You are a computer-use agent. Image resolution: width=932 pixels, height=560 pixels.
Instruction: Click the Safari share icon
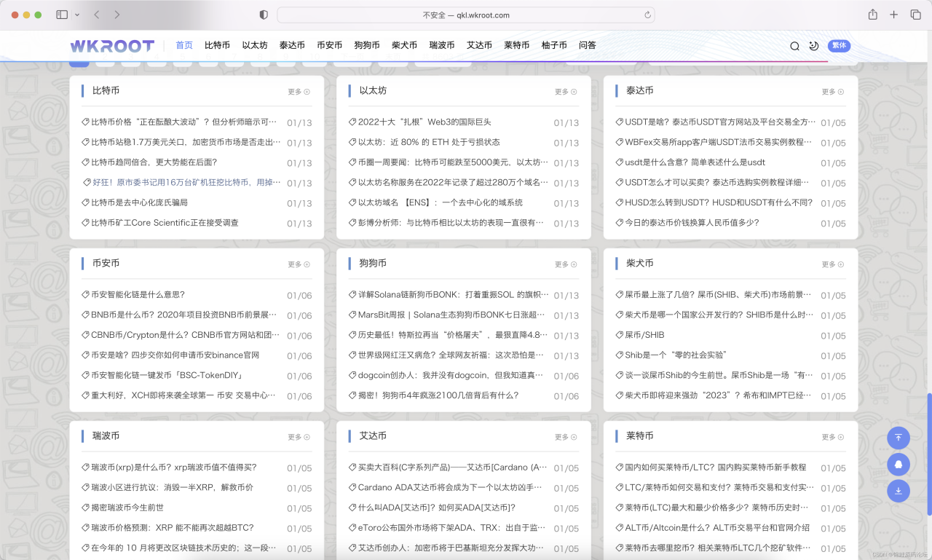coord(872,15)
